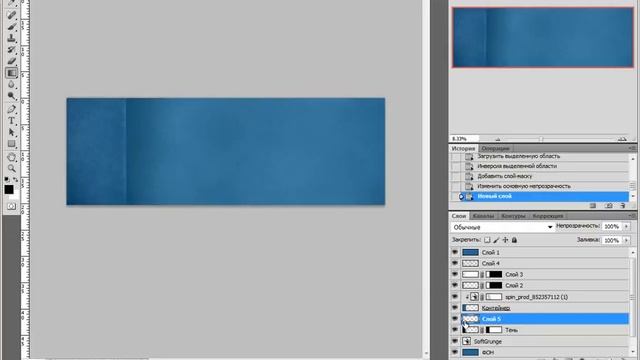Viewport: 640px width, 360px height.
Task: Select the Brush tool
Action: click(x=11, y=27)
